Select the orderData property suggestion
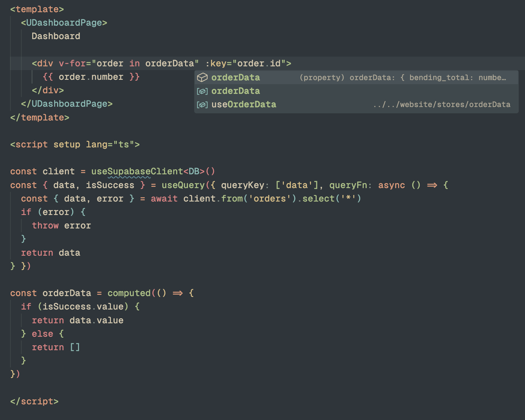Image resolution: width=525 pixels, height=420 pixels. coord(356,78)
